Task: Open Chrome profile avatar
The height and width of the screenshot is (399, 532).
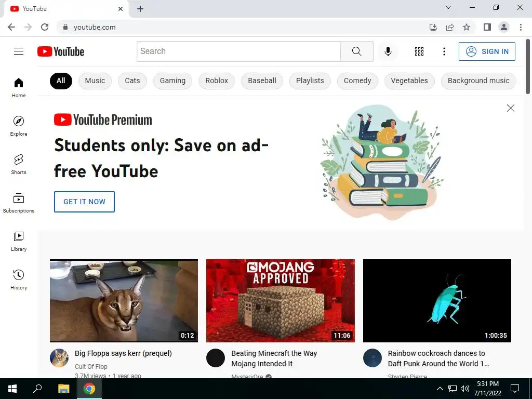Action: pos(504,27)
